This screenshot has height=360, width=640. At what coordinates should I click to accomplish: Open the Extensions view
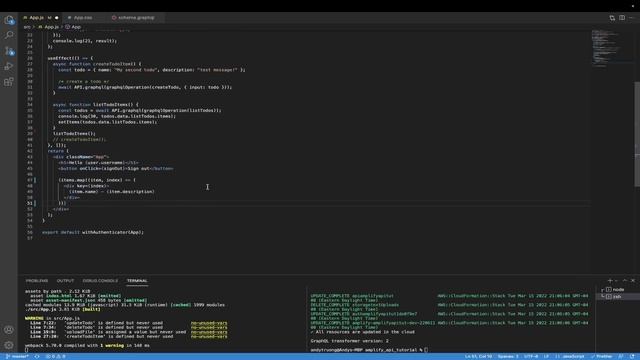tap(9, 82)
